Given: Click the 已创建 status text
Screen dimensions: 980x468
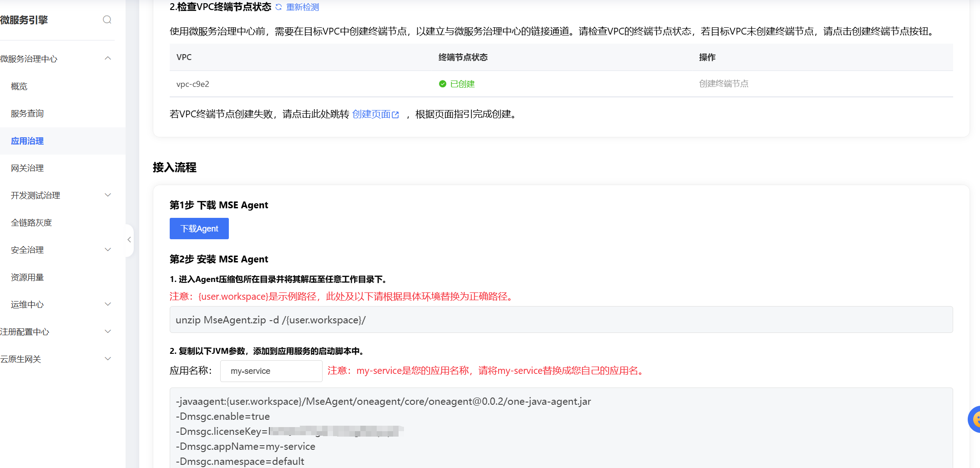Looking at the screenshot, I should tap(462, 84).
